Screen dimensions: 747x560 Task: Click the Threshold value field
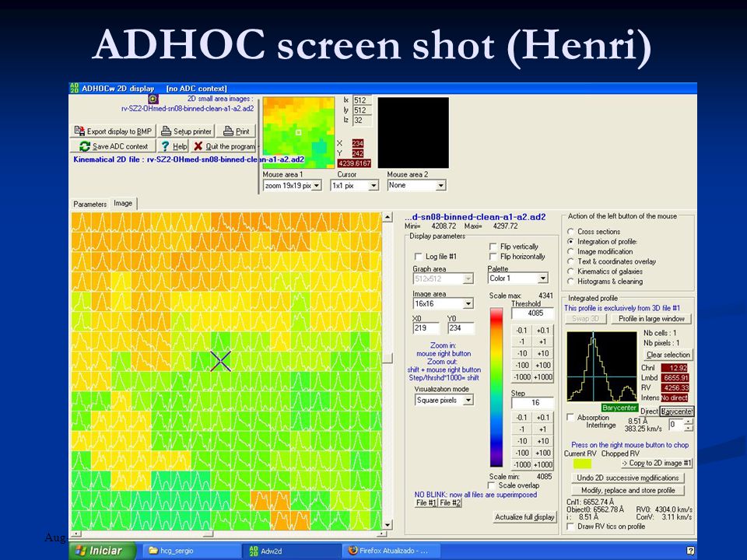click(x=532, y=313)
